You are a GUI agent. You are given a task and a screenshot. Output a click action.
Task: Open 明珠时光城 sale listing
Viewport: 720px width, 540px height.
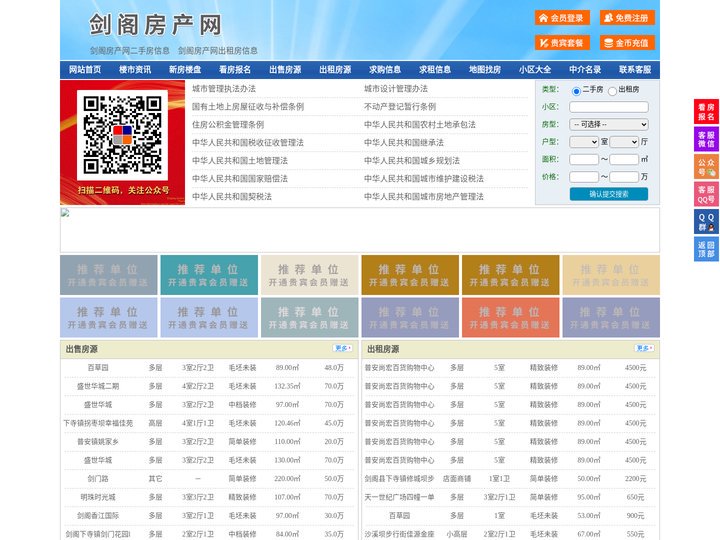[98, 497]
